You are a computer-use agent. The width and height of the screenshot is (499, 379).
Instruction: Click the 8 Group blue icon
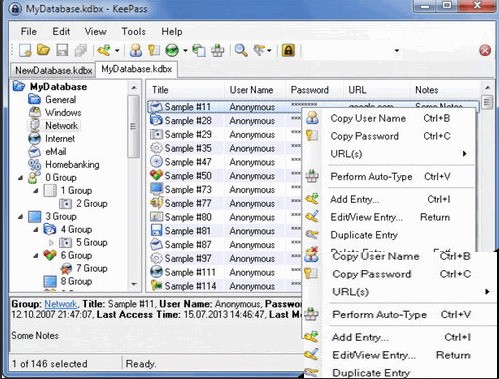pyautogui.click(x=50, y=281)
